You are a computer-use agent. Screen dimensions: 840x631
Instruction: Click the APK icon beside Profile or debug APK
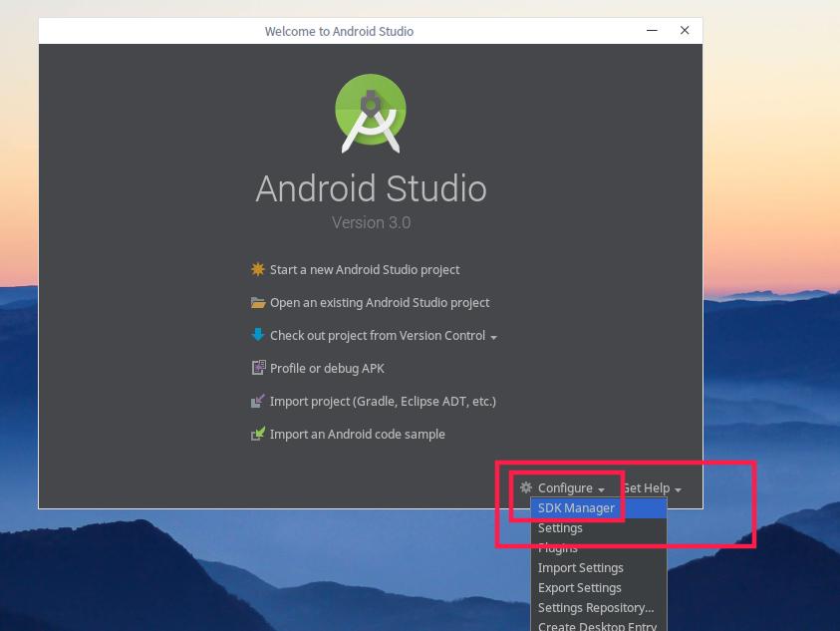pos(258,368)
